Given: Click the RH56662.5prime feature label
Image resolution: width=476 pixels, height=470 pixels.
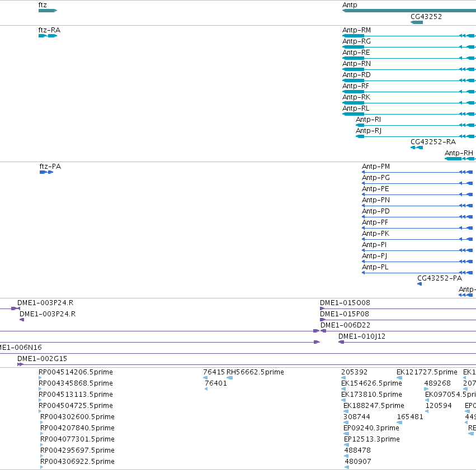Looking at the screenshot, I should (x=255, y=372).
